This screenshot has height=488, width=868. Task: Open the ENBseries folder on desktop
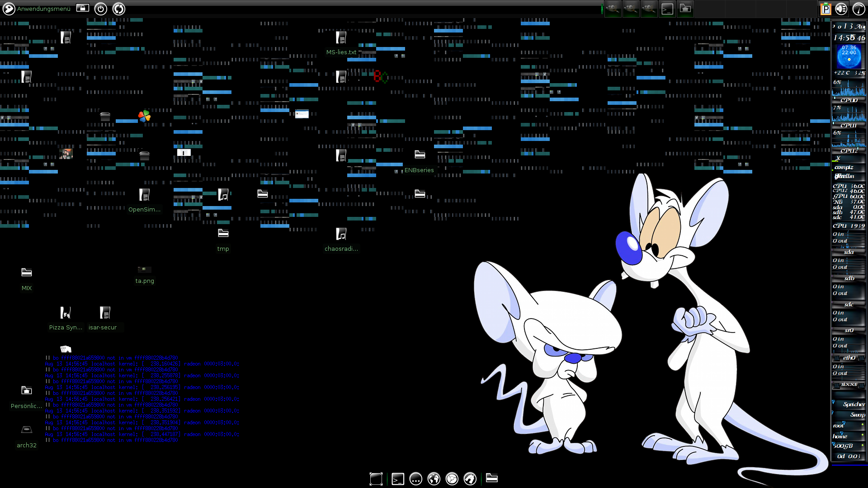pos(420,155)
